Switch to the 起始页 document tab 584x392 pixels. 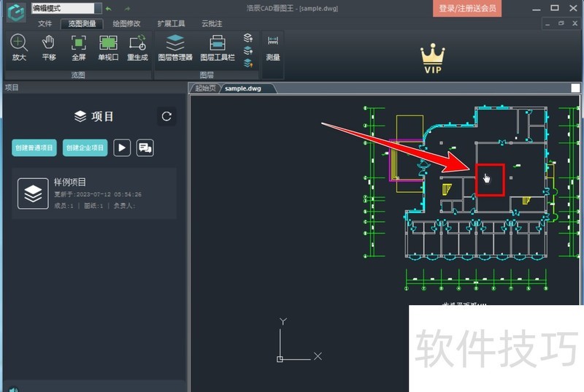point(206,88)
